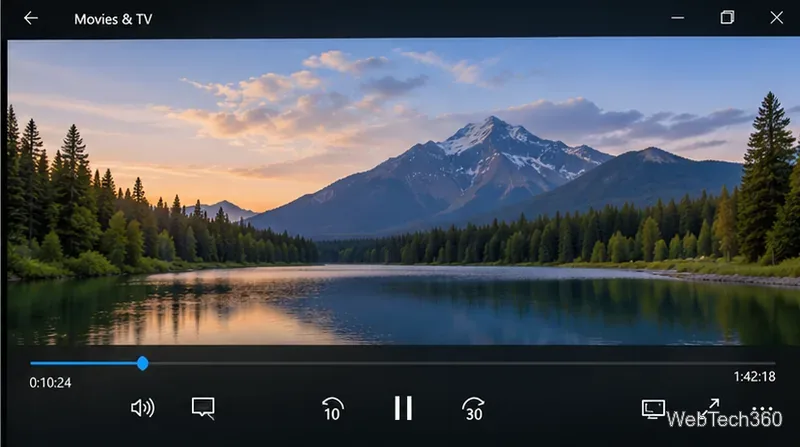Click the elapsed time 0:10:24
Image resolution: width=800 pixels, height=447 pixels.
coord(50,383)
